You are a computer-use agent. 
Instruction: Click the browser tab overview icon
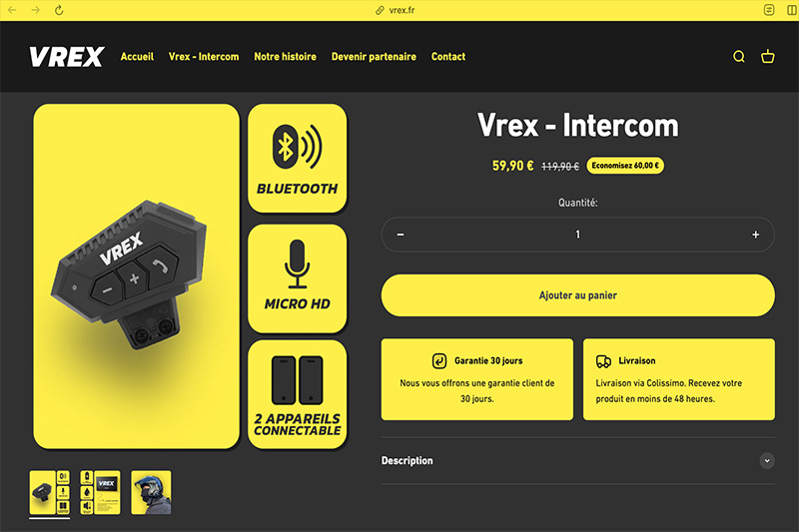coord(769,10)
